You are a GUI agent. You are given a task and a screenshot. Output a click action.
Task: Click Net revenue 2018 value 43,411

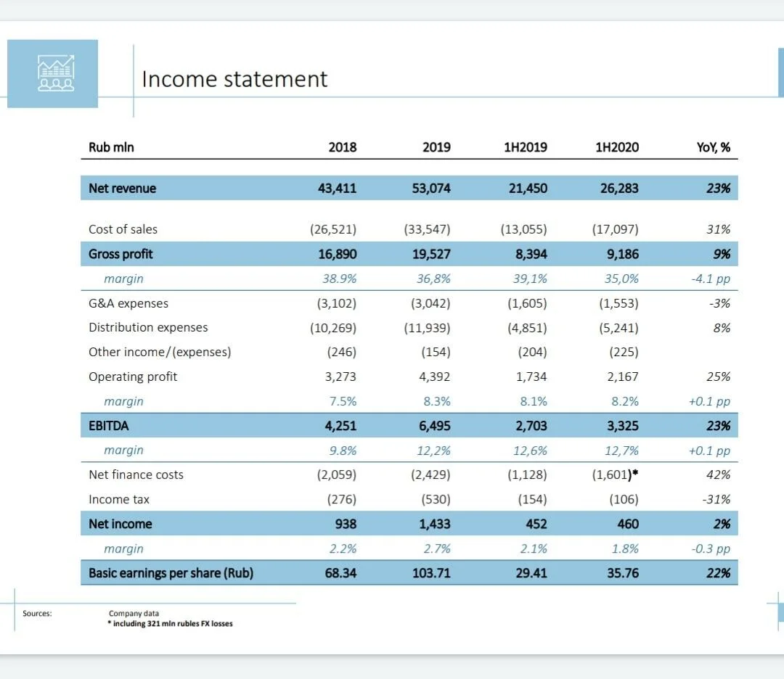click(x=338, y=189)
